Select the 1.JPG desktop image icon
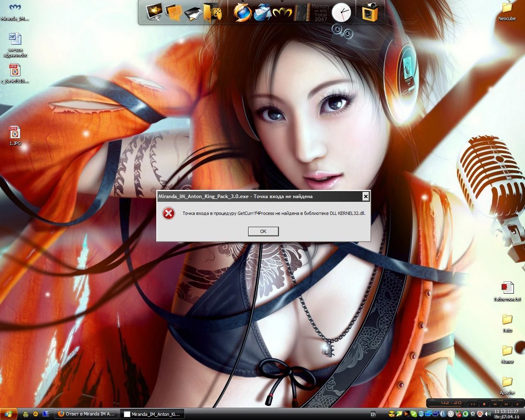Screen dimensions: 525x420 point(15,136)
